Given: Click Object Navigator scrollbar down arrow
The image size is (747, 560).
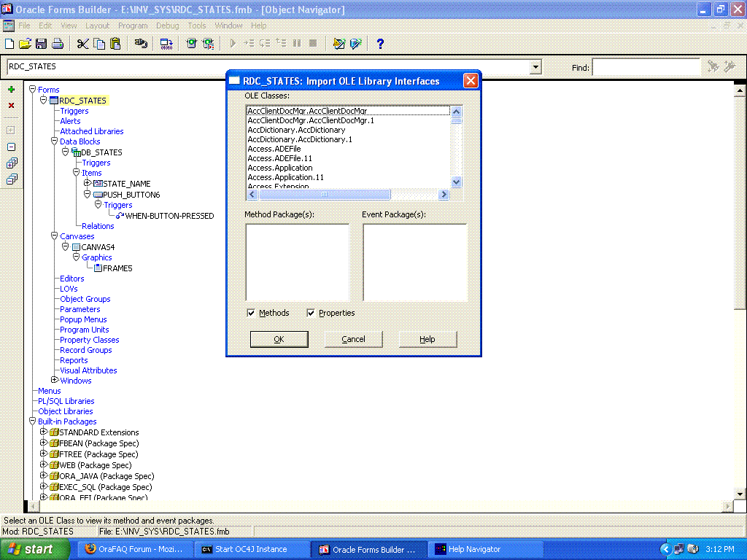Looking at the screenshot, I should pyautogui.click(x=740, y=494).
